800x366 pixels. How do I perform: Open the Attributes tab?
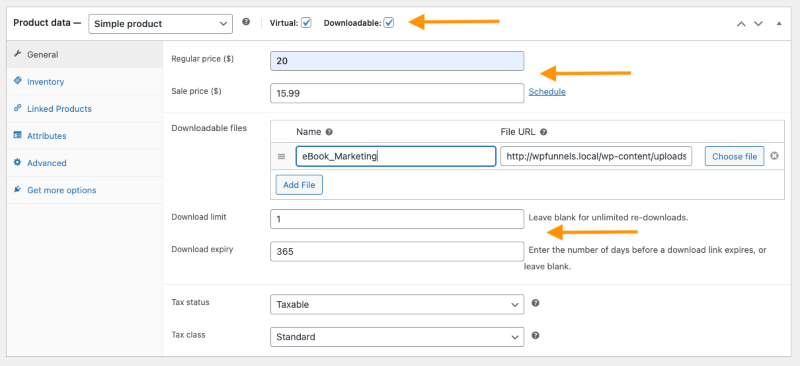85,136
